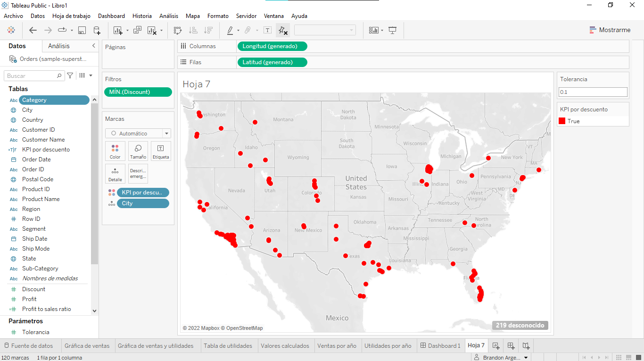Image resolution: width=644 pixels, height=361 pixels.
Task: Click the new data source icon
Action: coord(97,30)
